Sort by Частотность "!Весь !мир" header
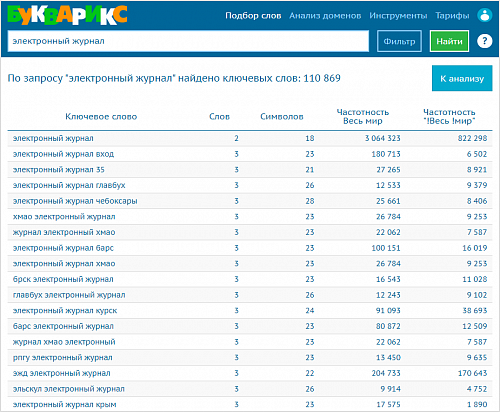The width and height of the screenshot is (500, 412). point(449,116)
